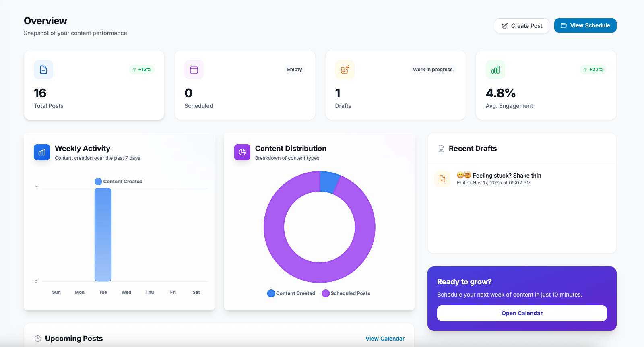
Task: Click the Tuesday bar in Weekly Activity
Action: pyautogui.click(x=103, y=235)
